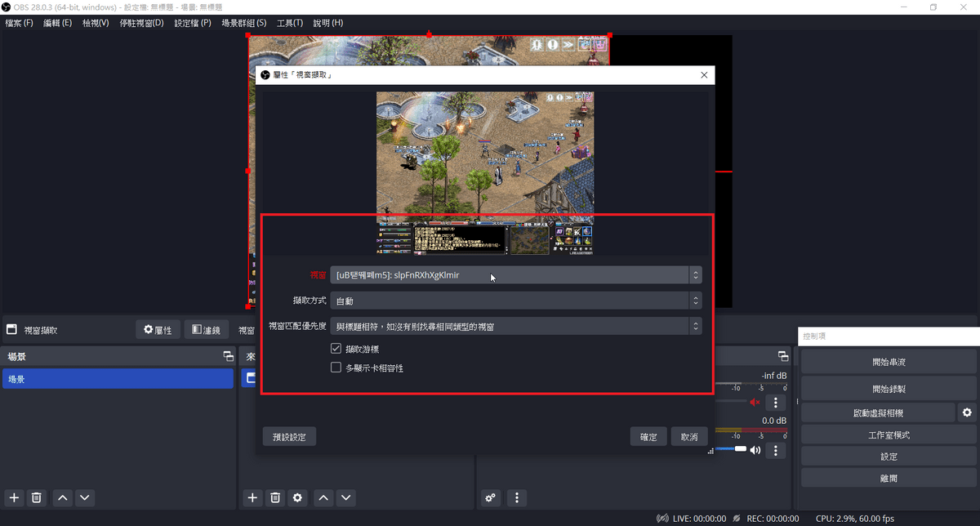Open the 設定檔(P) menu
The image size is (980, 526).
click(x=193, y=23)
